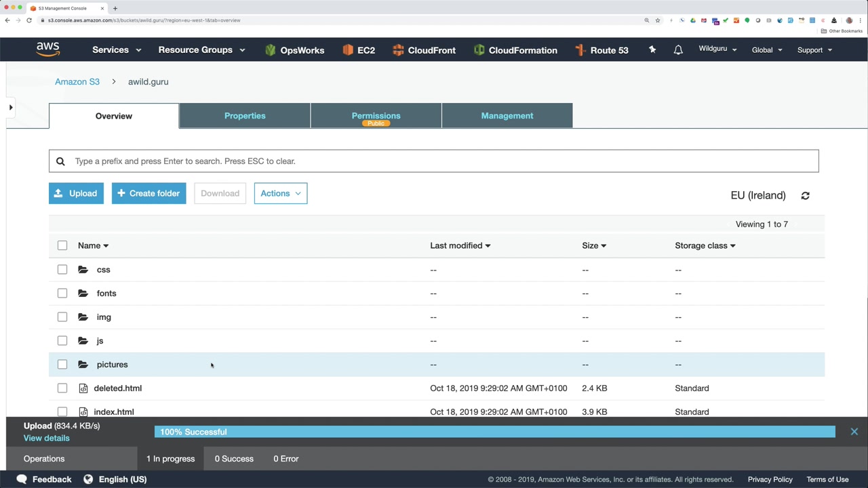
Task: Go back with browser back arrow
Action: (x=7, y=20)
